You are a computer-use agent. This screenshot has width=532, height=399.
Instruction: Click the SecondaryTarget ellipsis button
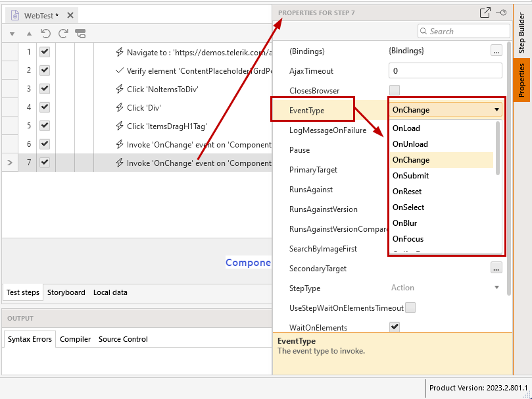tap(496, 267)
